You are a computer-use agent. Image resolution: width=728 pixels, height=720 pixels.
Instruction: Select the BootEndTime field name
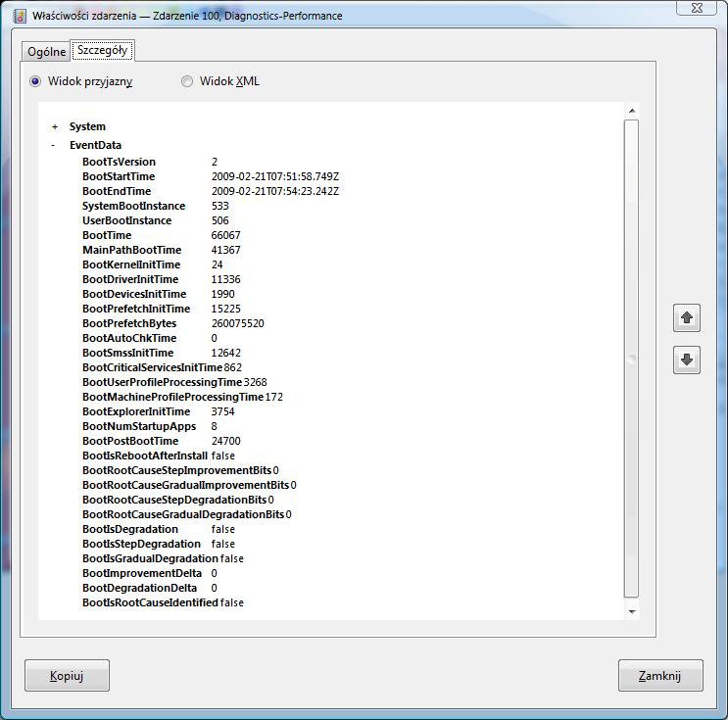[x=117, y=191]
